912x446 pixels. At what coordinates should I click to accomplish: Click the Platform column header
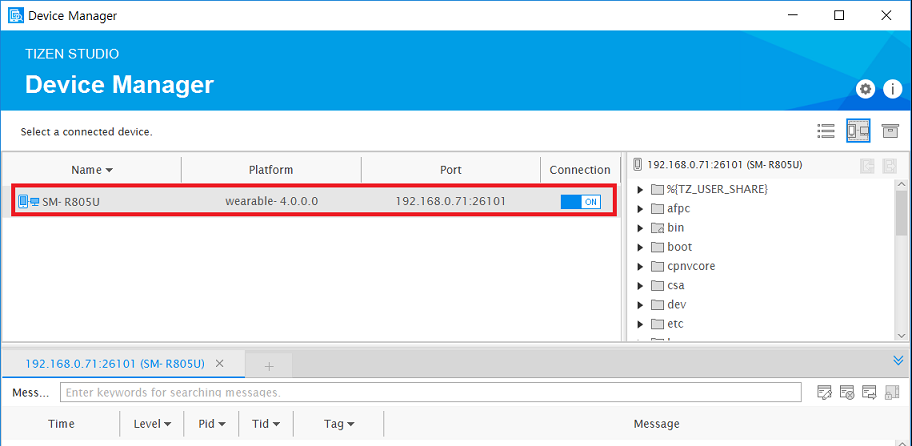click(270, 170)
